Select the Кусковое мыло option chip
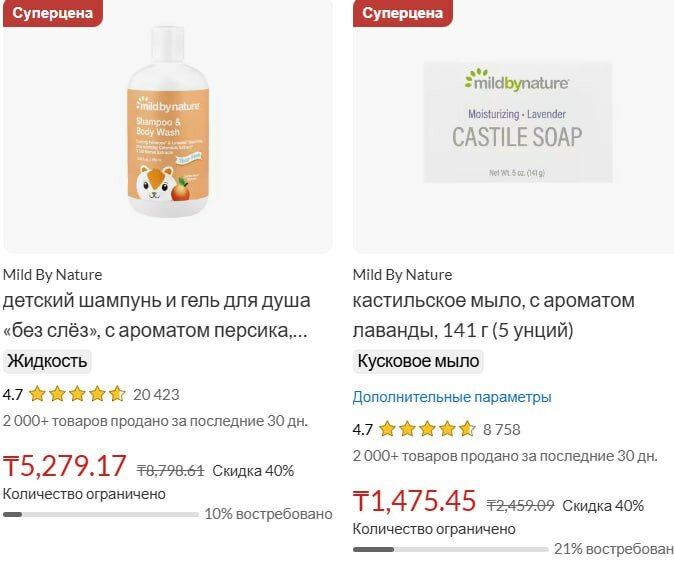The width and height of the screenshot is (674, 576). point(418,361)
